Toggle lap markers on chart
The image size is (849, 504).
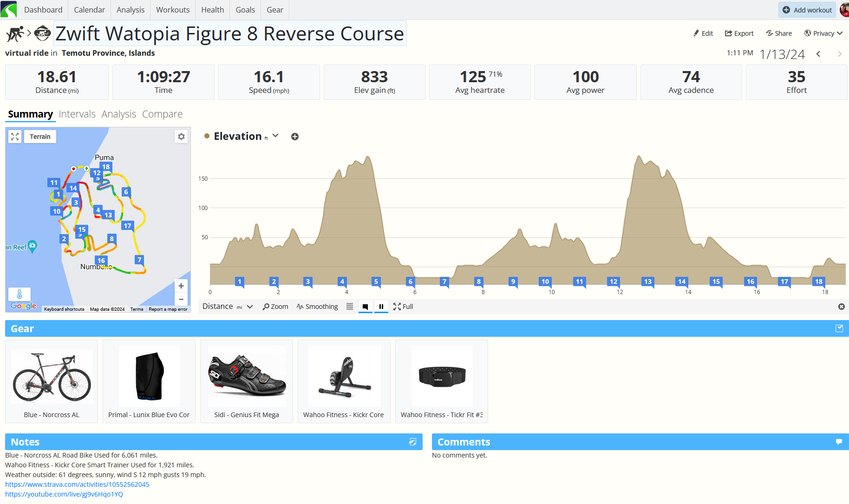pos(366,307)
